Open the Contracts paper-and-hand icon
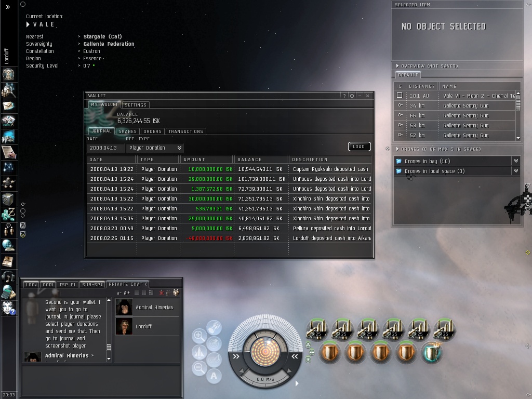Screen dimensions: 532x399 tap(8, 152)
